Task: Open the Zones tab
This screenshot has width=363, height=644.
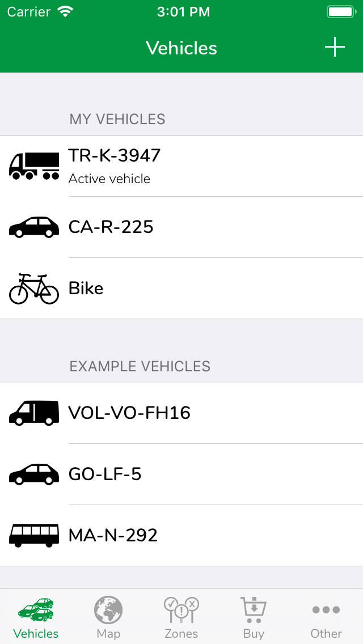Action: click(x=181, y=618)
